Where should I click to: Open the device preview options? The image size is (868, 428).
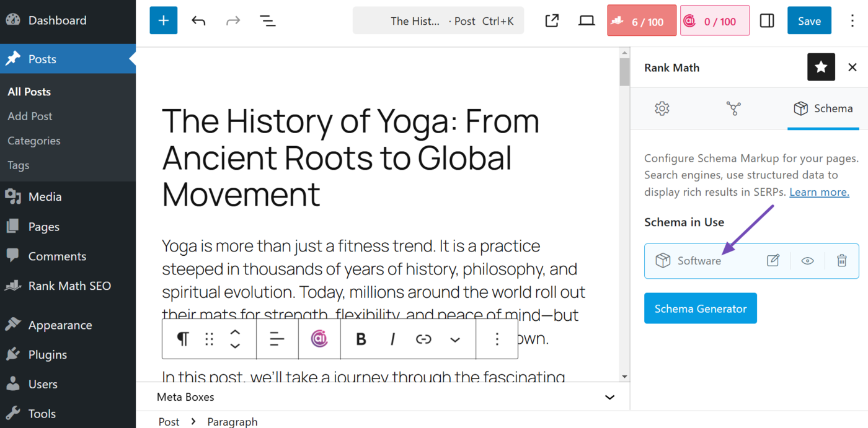pyautogui.click(x=587, y=21)
